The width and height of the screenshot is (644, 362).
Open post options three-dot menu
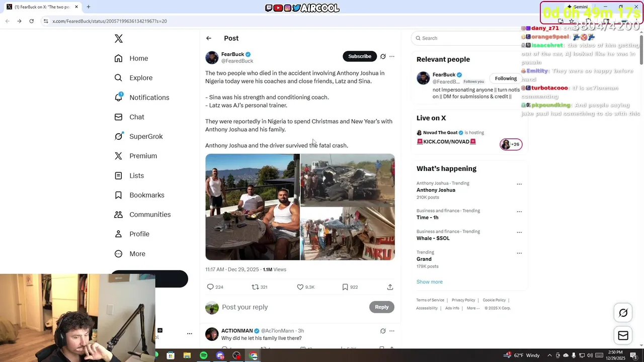pyautogui.click(x=392, y=56)
